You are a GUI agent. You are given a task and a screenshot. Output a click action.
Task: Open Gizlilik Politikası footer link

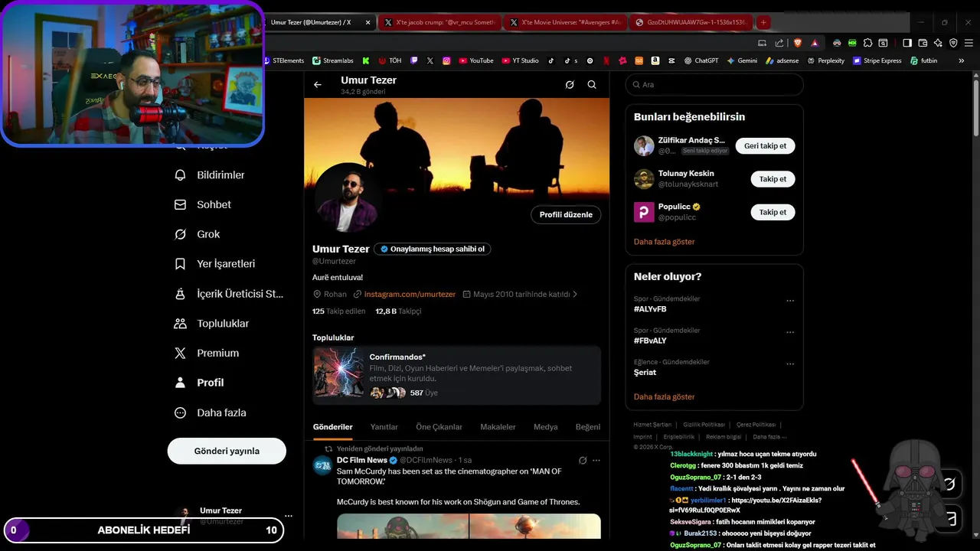pyautogui.click(x=704, y=425)
